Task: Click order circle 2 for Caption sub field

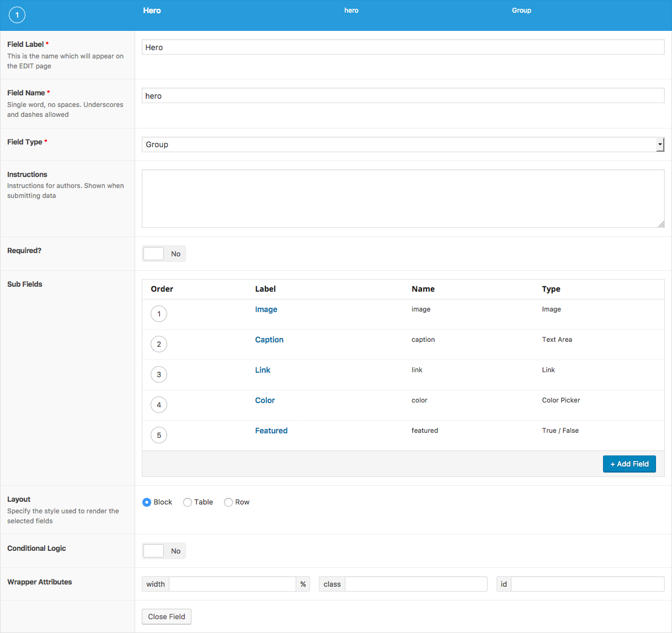Action: tap(159, 345)
